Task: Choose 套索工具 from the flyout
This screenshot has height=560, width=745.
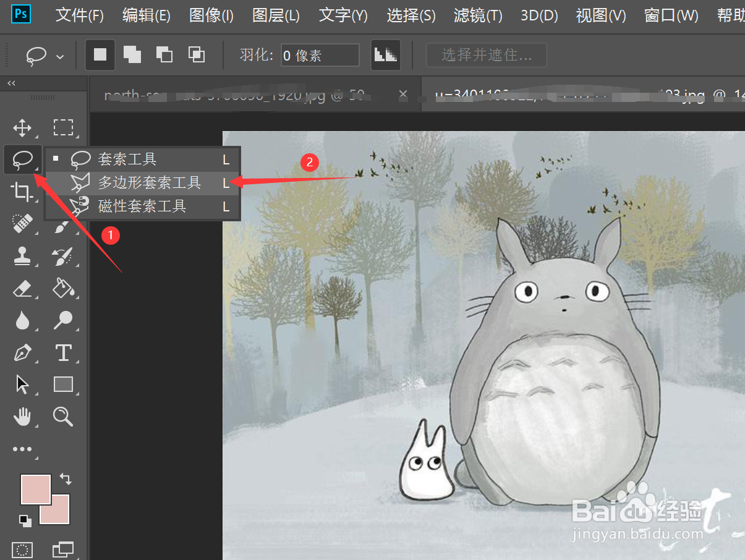Action: [143, 159]
